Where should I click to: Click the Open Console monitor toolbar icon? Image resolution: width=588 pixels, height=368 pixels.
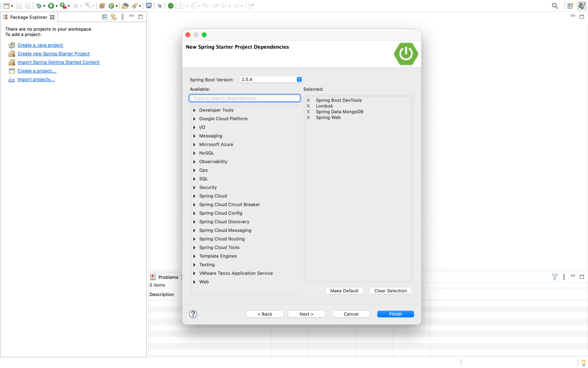pyautogui.click(x=149, y=6)
